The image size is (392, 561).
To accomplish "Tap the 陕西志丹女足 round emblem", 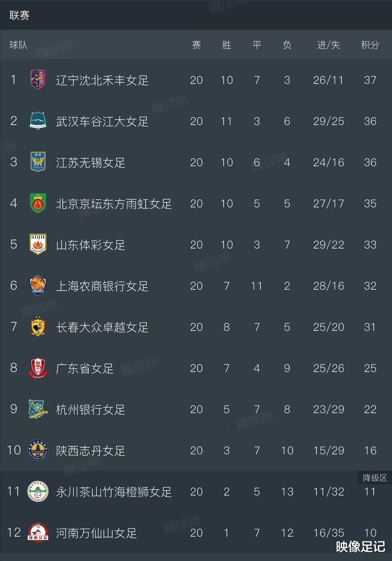I will click(x=38, y=450).
